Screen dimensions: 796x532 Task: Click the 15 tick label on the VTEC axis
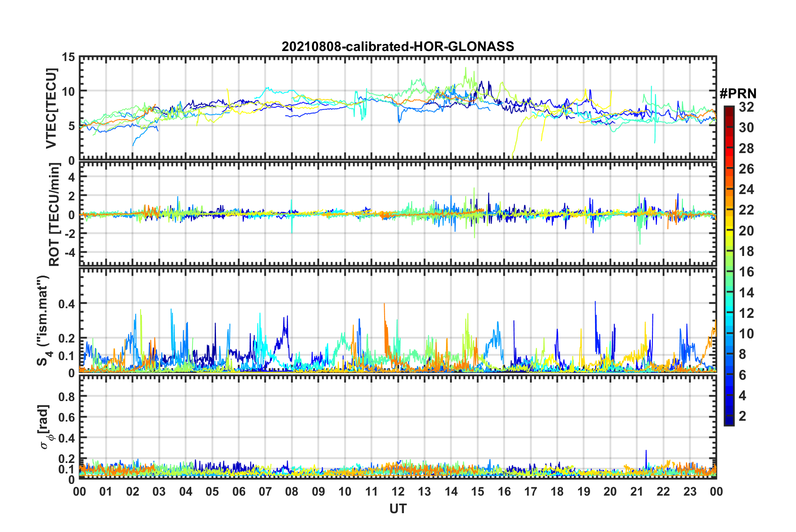click(x=68, y=57)
